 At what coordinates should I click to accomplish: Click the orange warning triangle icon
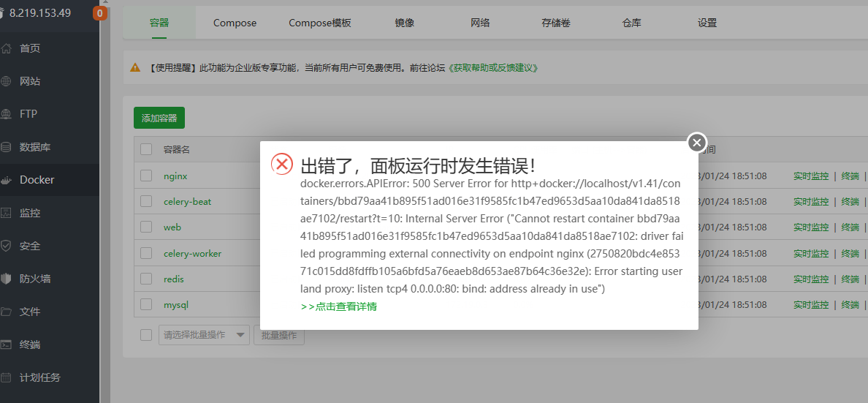coord(135,67)
